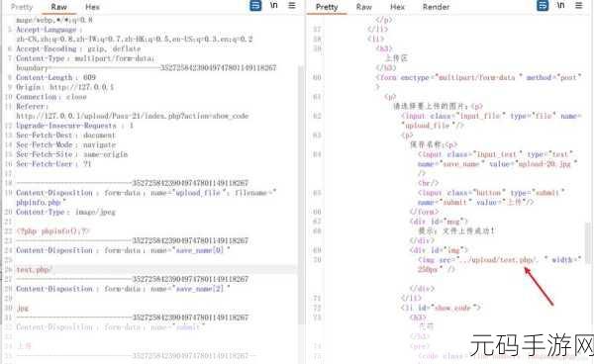This screenshot has height=364, width=594.
Task: Click the jpg value line in request
Action: coord(23,309)
